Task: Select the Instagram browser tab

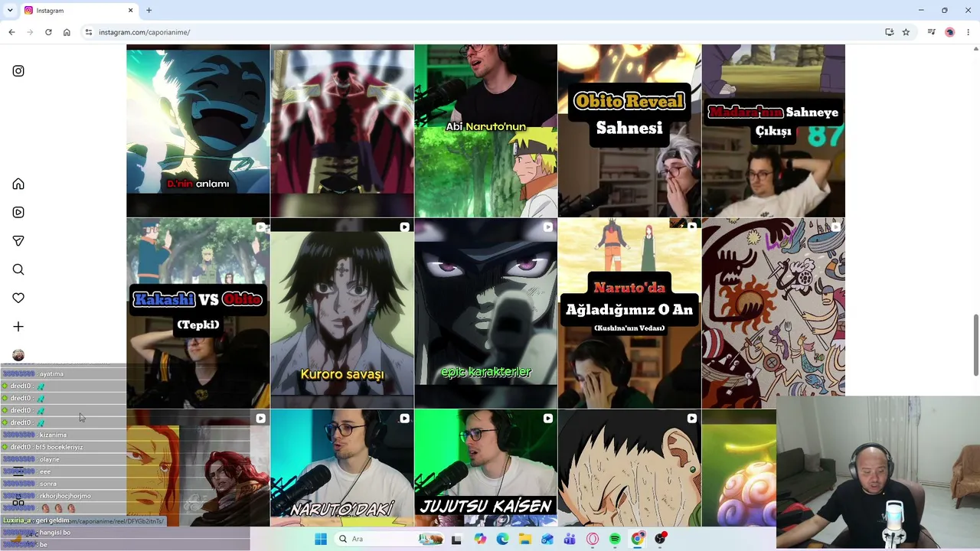Action: tap(78, 11)
